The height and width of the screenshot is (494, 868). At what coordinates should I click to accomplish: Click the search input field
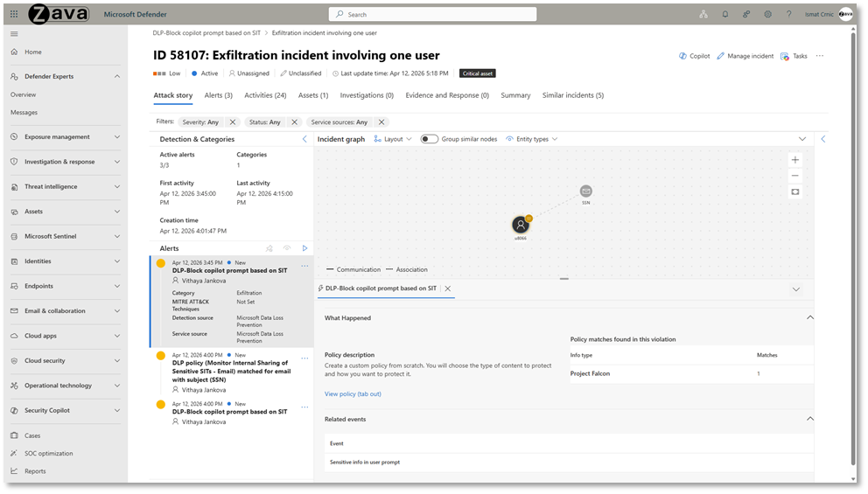(432, 14)
